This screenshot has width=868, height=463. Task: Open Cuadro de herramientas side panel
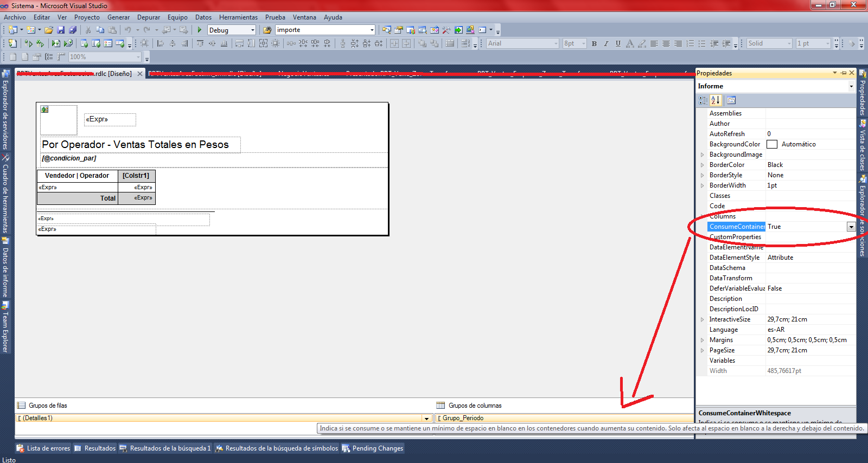[x=5, y=194]
